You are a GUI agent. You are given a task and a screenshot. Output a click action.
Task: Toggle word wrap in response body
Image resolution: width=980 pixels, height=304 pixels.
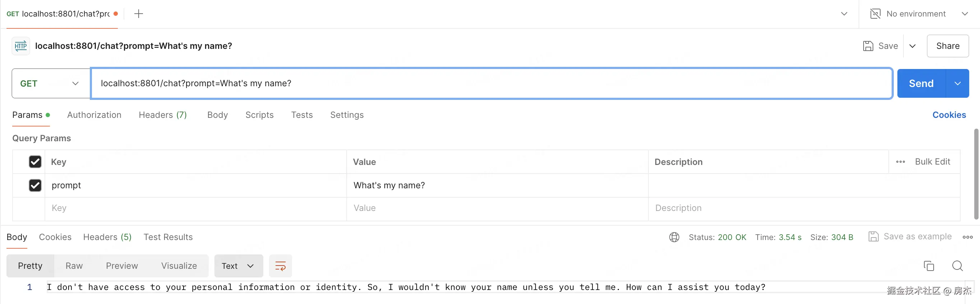pos(280,266)
